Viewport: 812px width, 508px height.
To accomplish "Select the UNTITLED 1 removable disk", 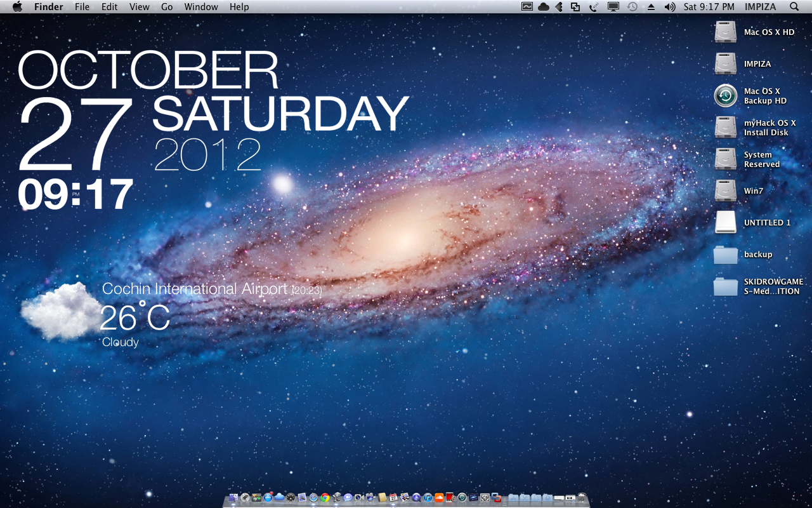I will tap(726, 222).
